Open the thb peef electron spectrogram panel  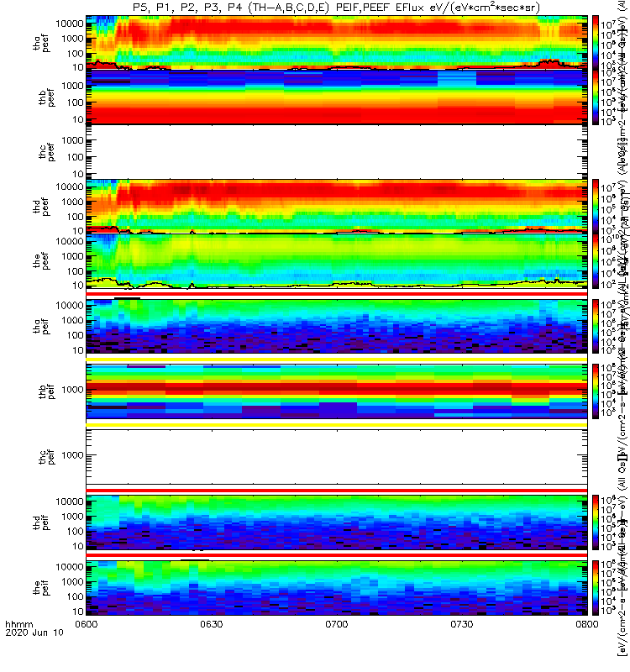(x=337, y=97)
